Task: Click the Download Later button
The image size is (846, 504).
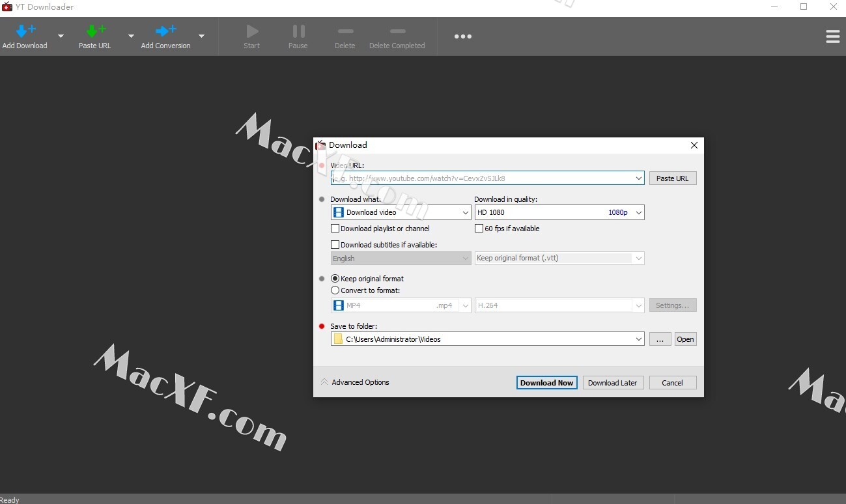Action: pyautogui.click(x=613, y=383)
